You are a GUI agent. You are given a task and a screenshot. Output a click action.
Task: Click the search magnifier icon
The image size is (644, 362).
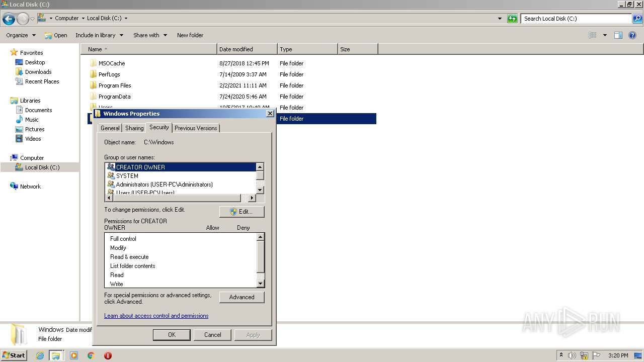637,19
